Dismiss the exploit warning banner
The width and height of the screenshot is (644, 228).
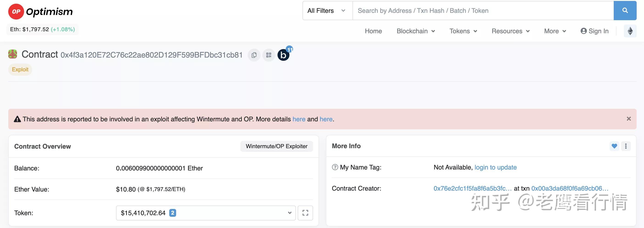[x=629, y=119]
